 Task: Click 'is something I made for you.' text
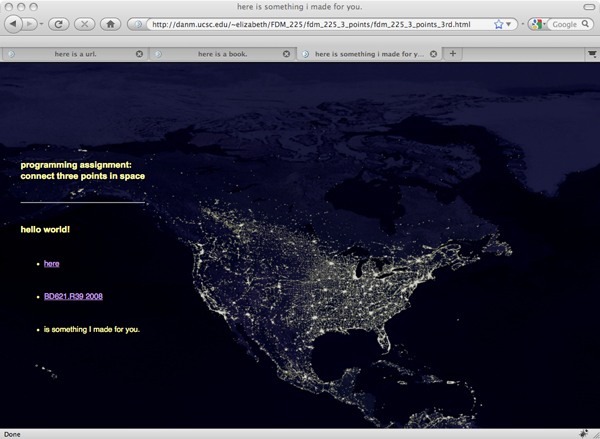coord(92,329)
